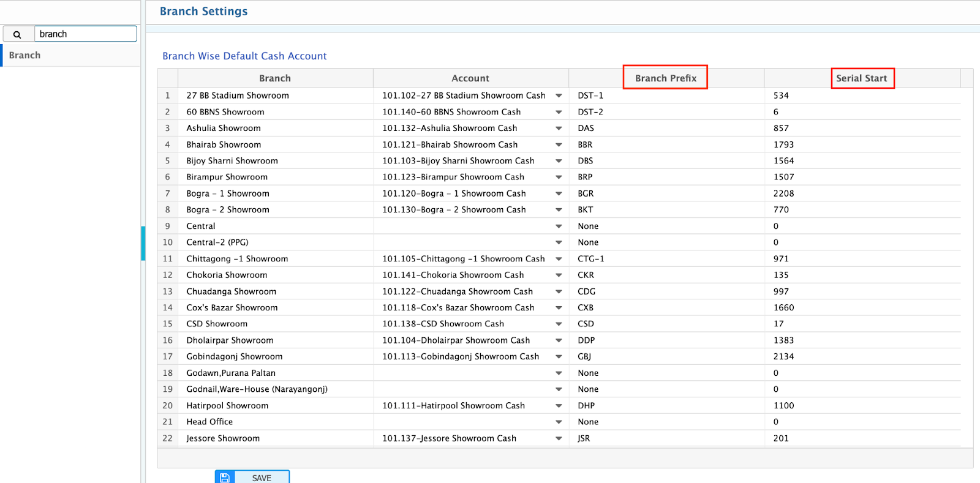This screenshot has height=483, width=980.
Task: Click the search field containing 'branch'
Action: tap(85, 34)
